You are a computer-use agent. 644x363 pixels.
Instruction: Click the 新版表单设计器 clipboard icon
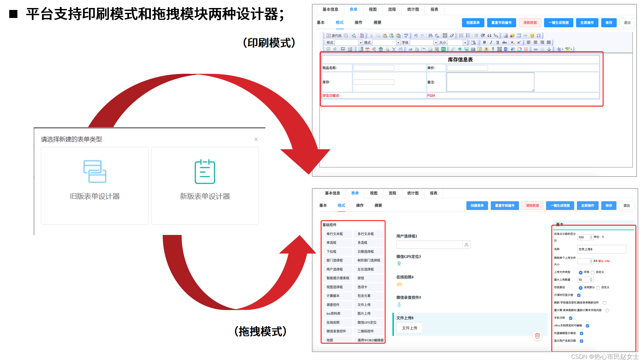click(x=205, y=172)
